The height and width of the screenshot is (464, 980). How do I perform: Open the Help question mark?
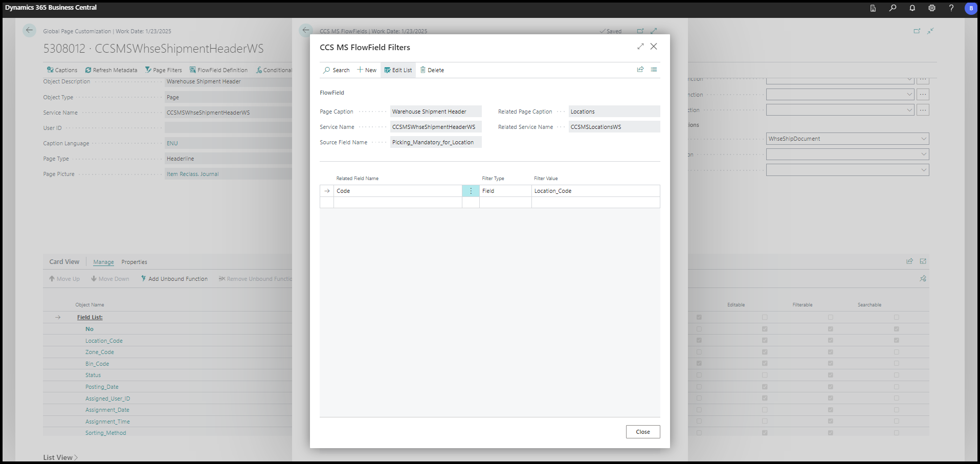951,8
